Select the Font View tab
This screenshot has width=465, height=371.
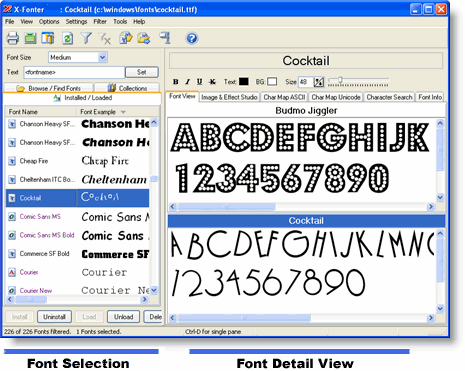coord(182,96)
